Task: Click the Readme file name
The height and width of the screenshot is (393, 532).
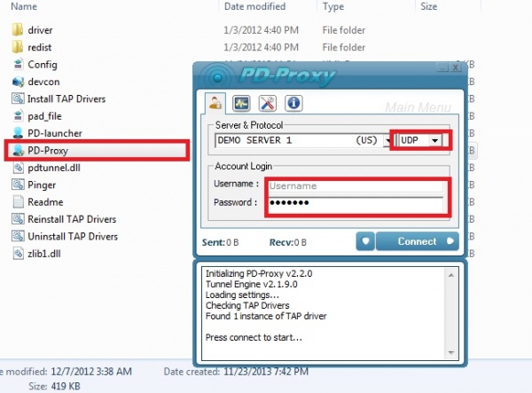Action: (45, 202)
